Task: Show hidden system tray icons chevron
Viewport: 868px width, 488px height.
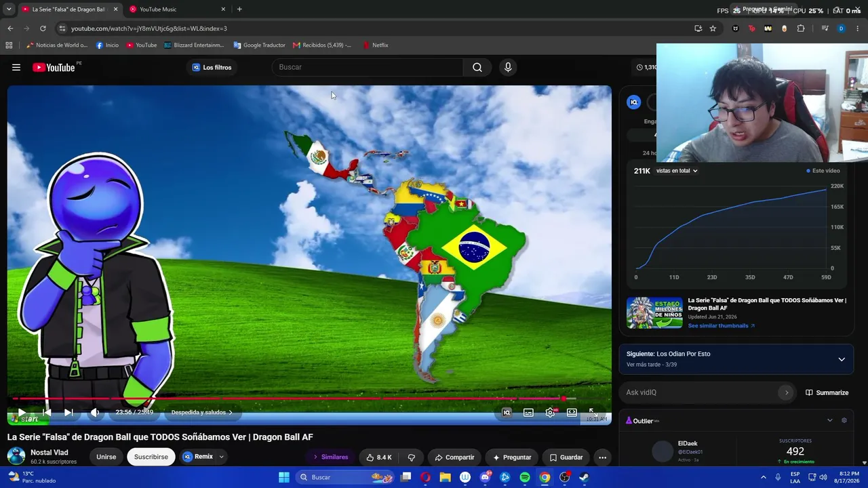Action: pyautogui.click(x=764, y=477)
